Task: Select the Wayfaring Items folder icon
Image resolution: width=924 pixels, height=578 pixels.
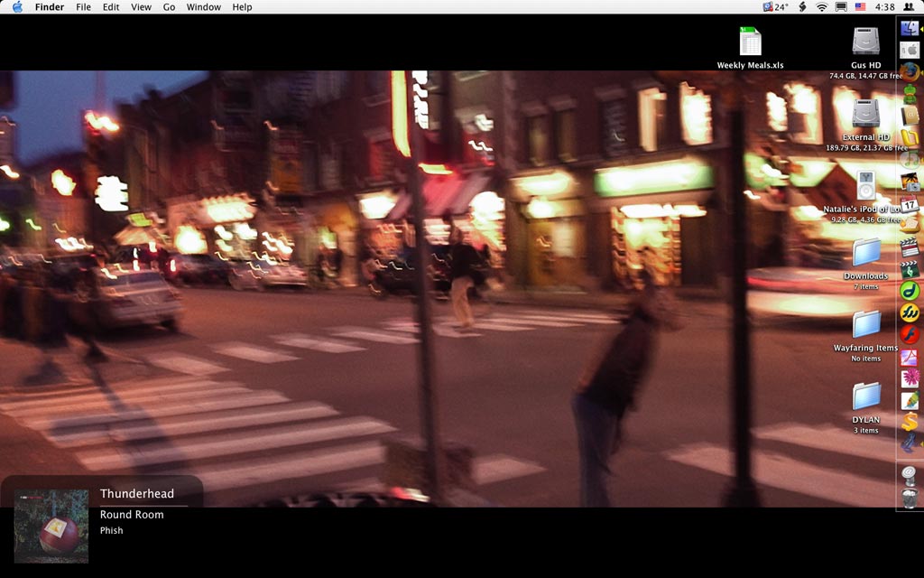Action: point(865,324)
